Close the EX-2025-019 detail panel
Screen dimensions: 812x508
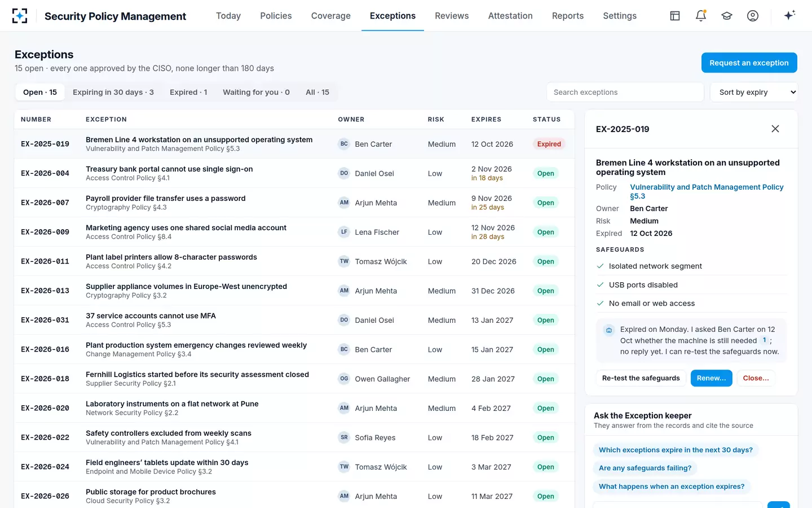click(775, 129)
